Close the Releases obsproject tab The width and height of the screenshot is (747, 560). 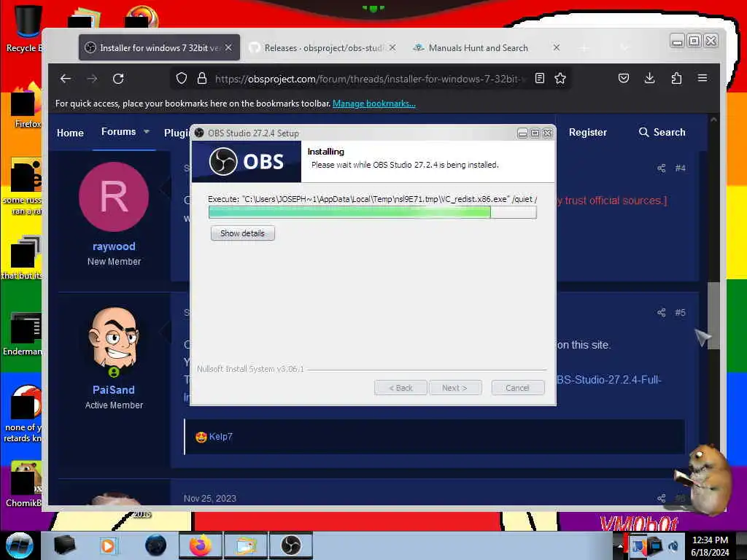tap(392, 47)
